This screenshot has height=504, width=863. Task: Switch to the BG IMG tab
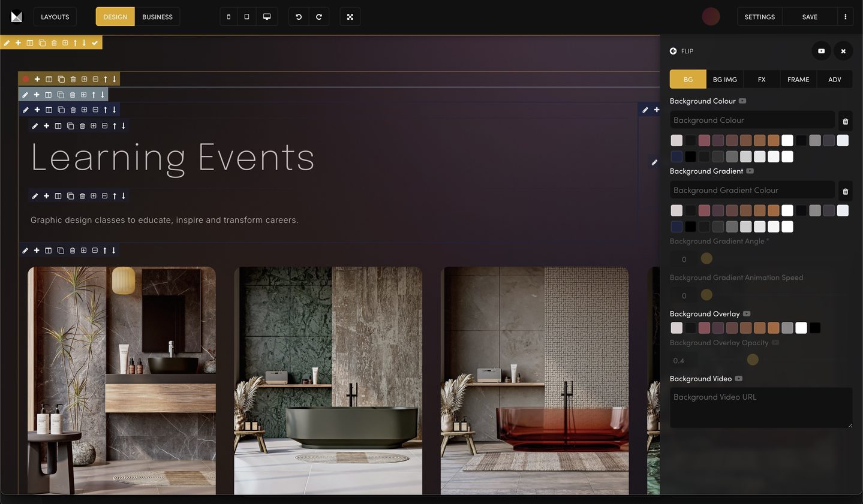pos(724,79)
